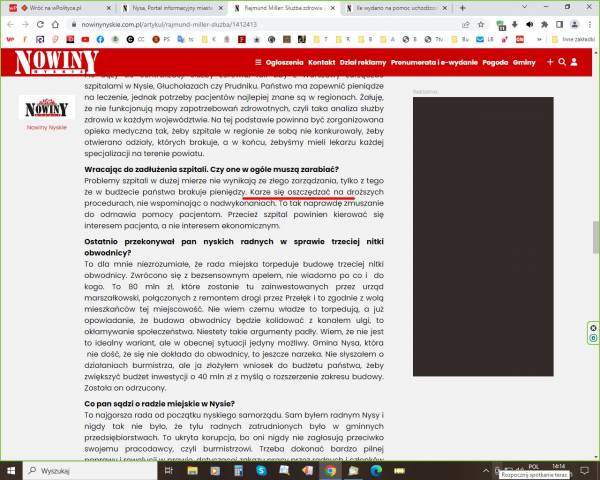Open the Kontakt menu item

[321, 62]
